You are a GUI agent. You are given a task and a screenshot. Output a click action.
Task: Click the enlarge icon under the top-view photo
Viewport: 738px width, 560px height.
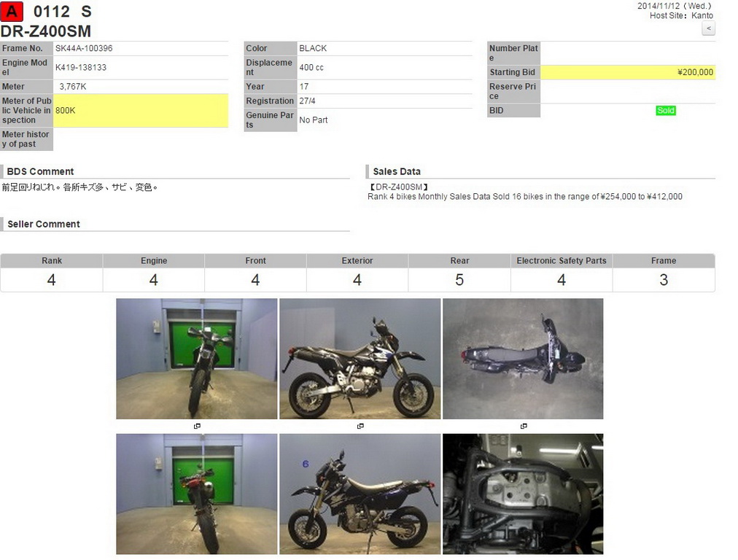point(524,426)
